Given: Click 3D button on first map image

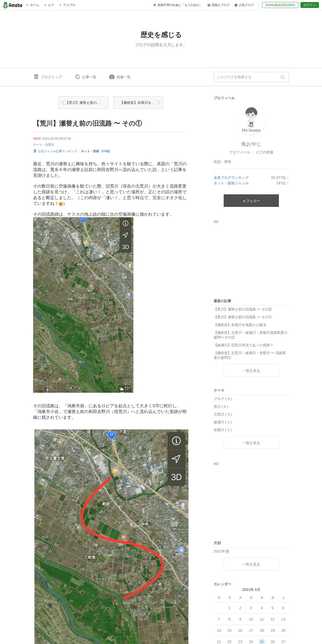Looking at the screenshot, I should (x=125, y=247).
